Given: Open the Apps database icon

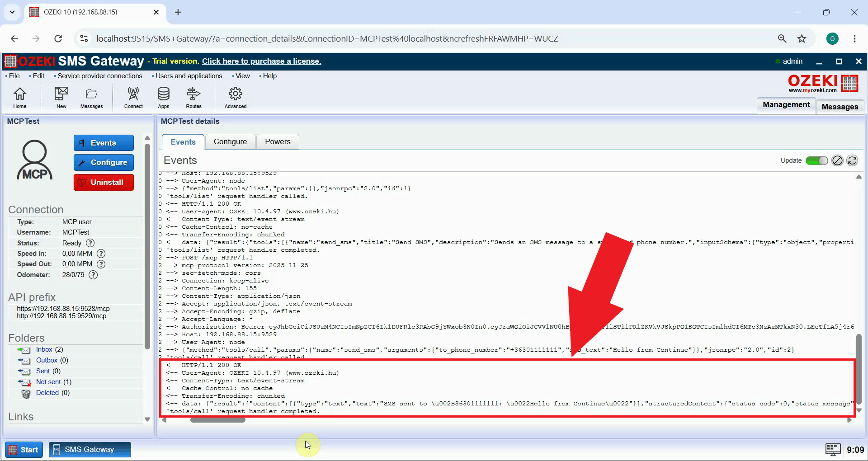Looking at the screenshot, I should (x=164, y=98).
